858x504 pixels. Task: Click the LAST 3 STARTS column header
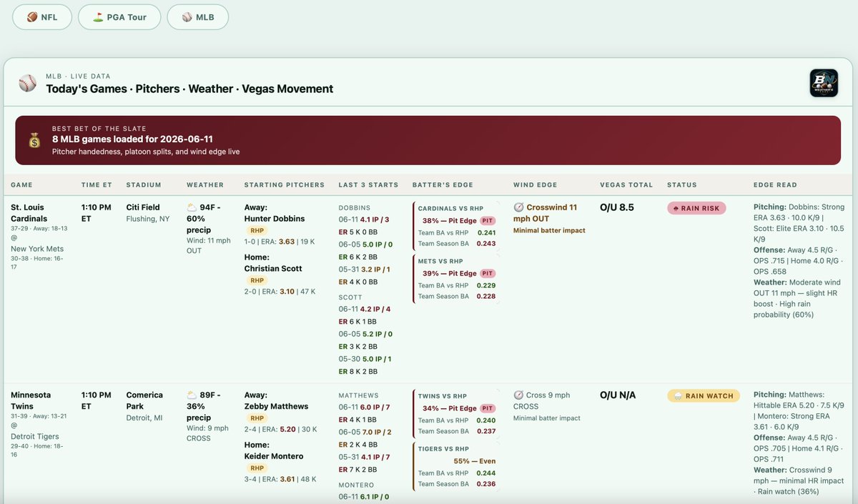[x=368, y=184]
